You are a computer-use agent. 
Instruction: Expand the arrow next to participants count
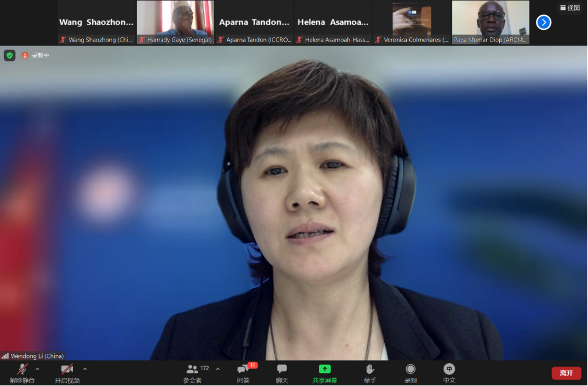(218, 369)
